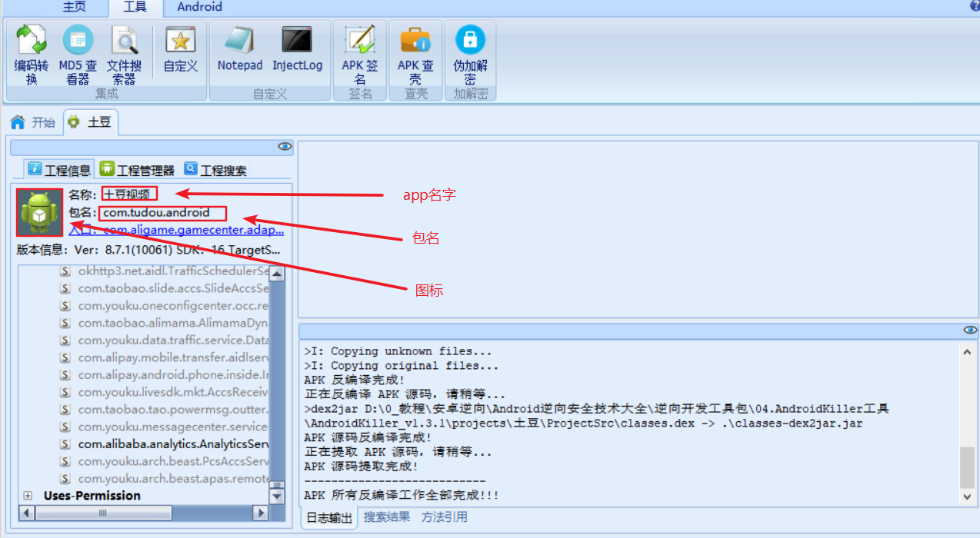Click the up arrow of component list scrollbar

pyautogui.click(x=277, y=274)
